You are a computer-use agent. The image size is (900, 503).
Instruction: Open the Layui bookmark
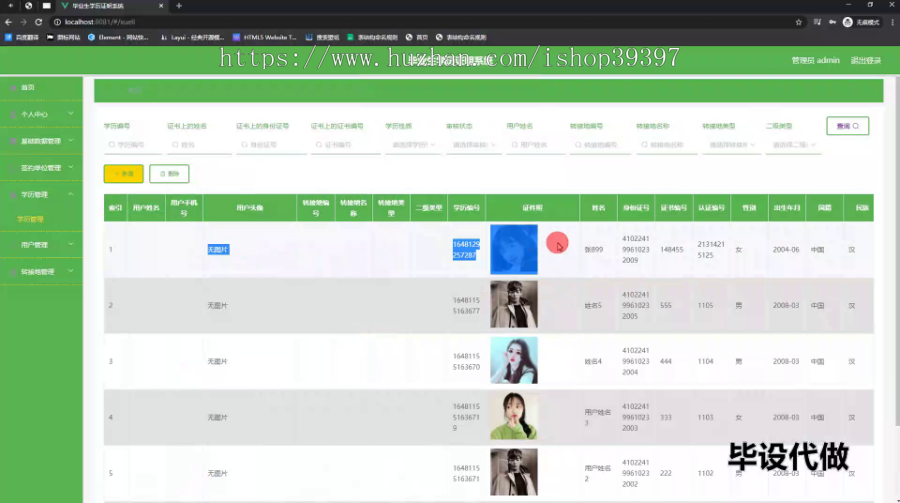[x=193, y=37]
